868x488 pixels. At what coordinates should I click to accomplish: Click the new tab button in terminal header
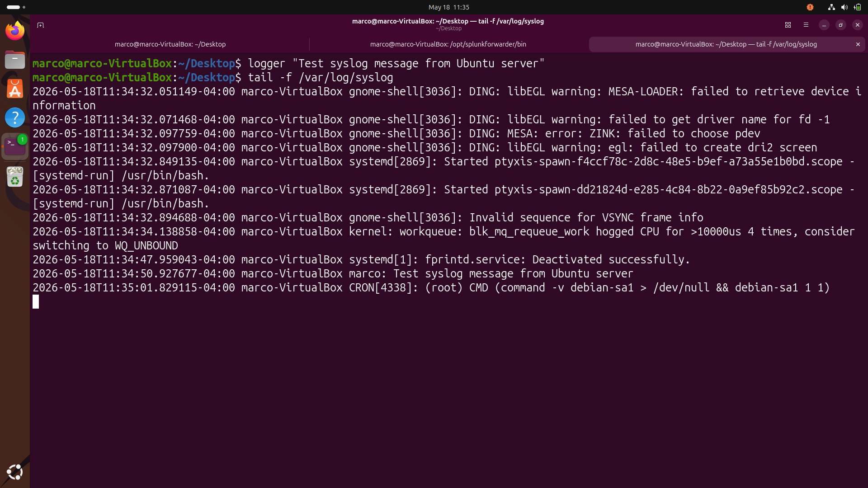point(40,25)
